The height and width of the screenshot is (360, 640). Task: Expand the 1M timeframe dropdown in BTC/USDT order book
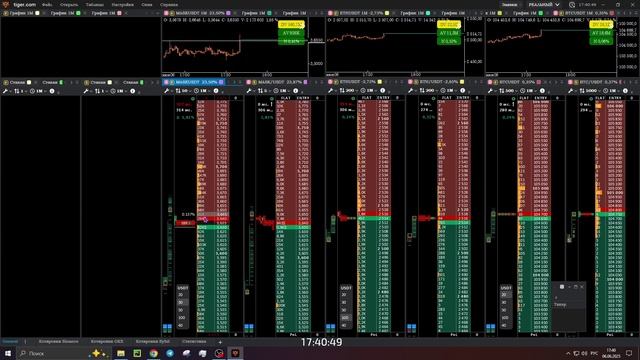click(612, 91)
